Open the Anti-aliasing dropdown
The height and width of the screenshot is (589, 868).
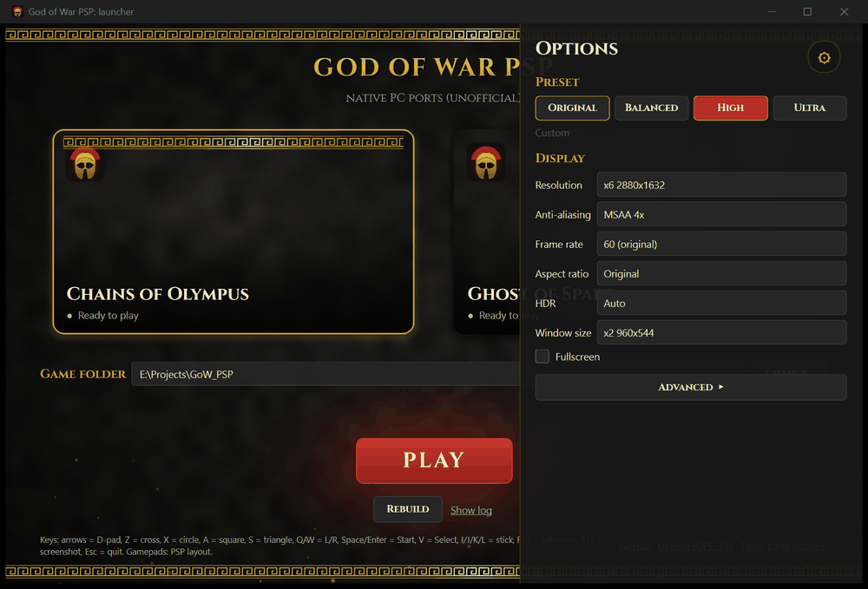pos(721,214)
